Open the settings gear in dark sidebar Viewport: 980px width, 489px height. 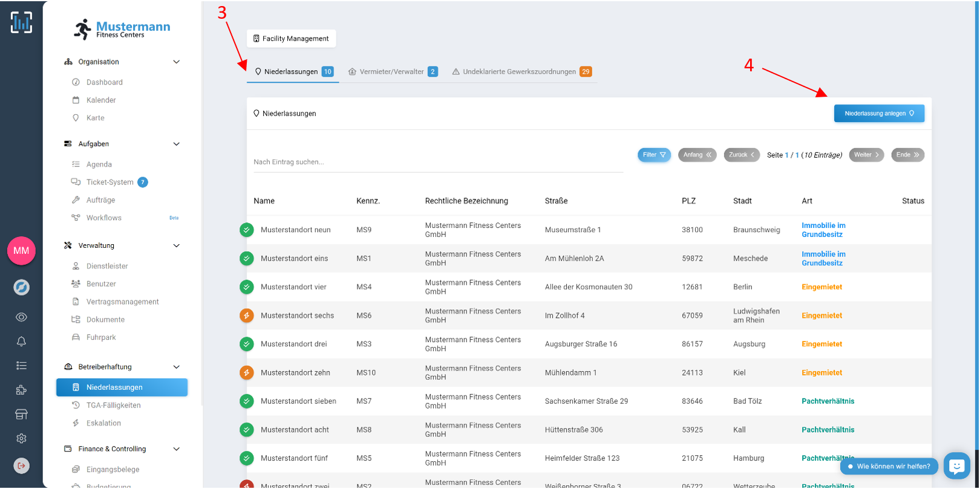21,438
